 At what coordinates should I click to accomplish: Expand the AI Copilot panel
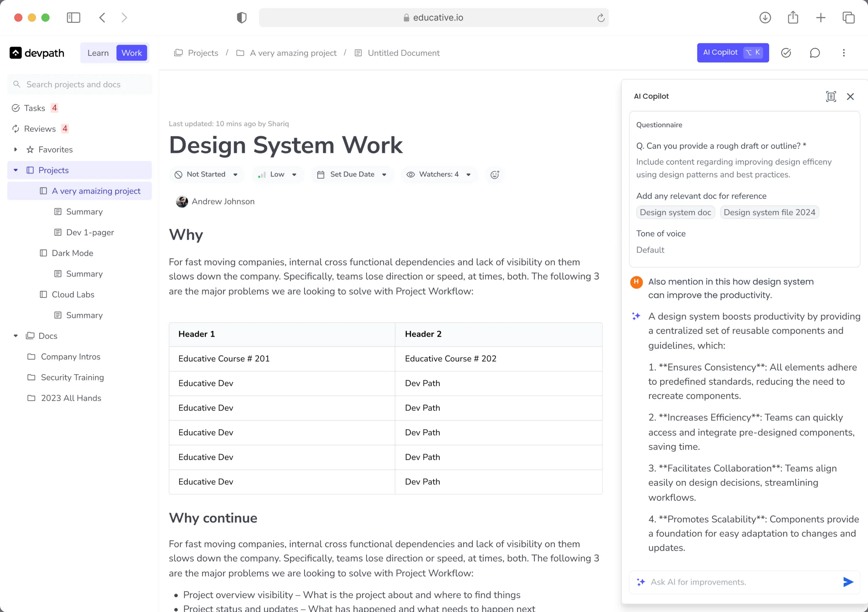tap(831, 97)
